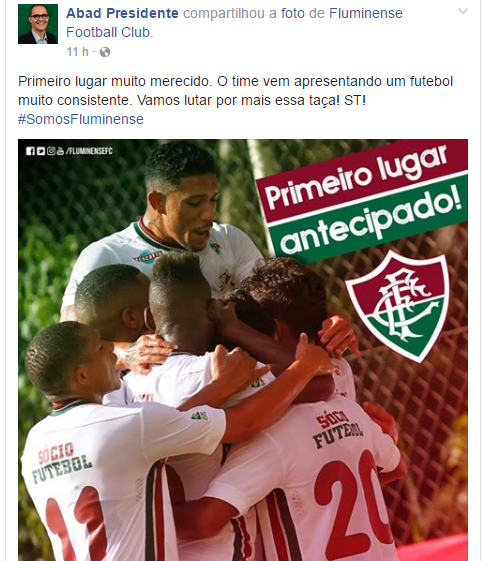This screenshot has height=561, width=482.
Task: Open the #SomosFluminense hashtag
Action: (x=81, y=119)
